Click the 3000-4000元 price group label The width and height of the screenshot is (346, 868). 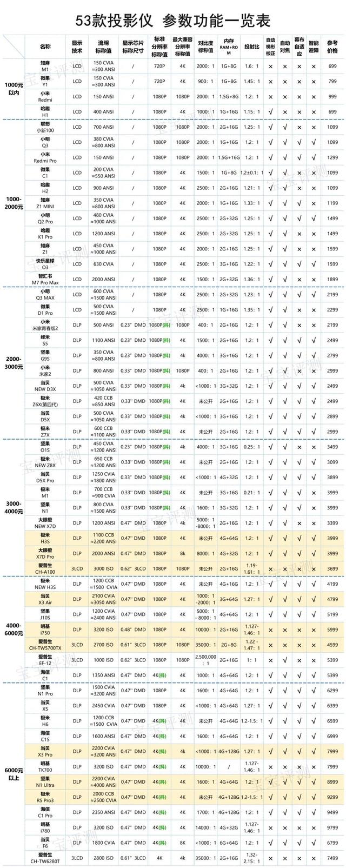pos(14,507)
